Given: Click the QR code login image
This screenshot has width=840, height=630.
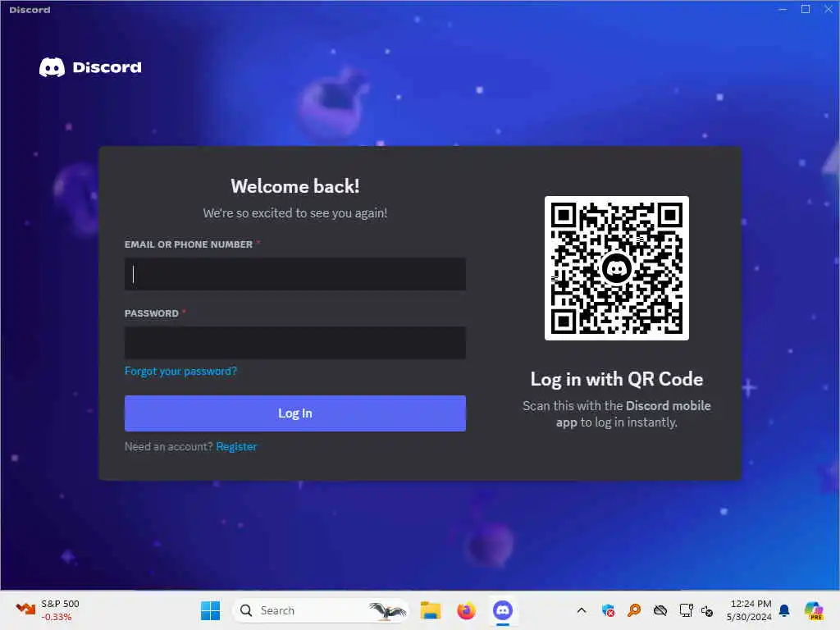Looking at the screenshot, I should (617, 268).
